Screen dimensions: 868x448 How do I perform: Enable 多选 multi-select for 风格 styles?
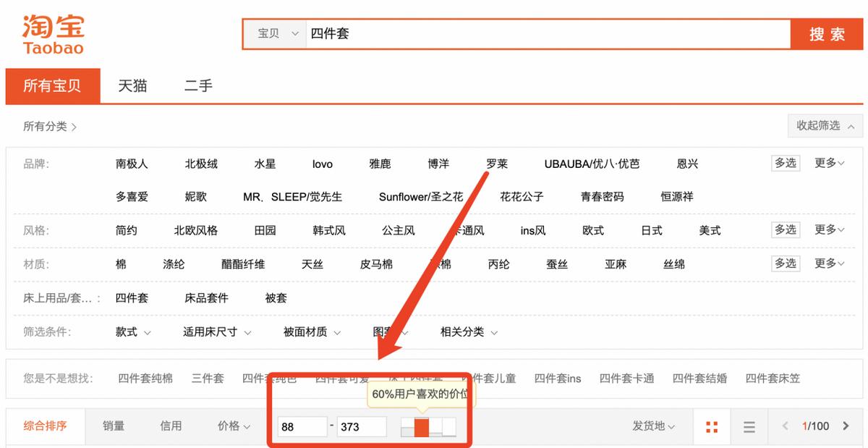tap(786, 230)
